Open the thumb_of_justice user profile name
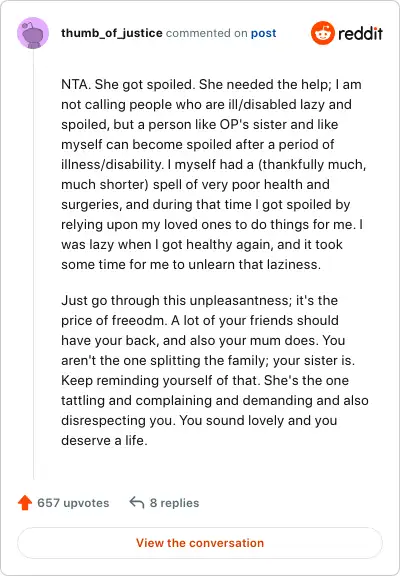 click(112, 33)
